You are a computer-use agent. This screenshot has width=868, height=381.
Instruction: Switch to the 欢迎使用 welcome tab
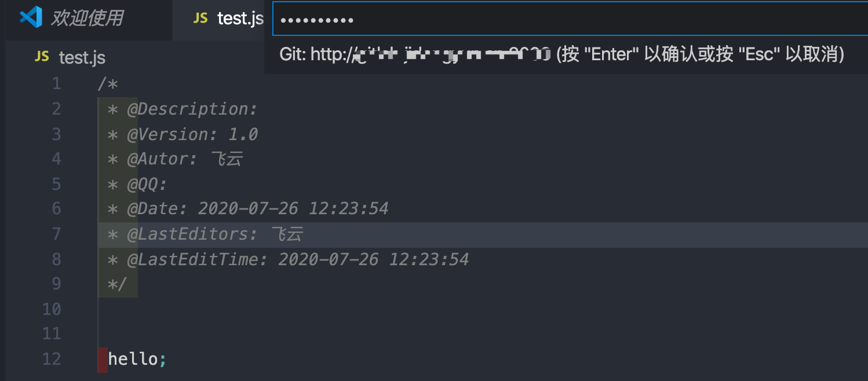click(87, 18)
